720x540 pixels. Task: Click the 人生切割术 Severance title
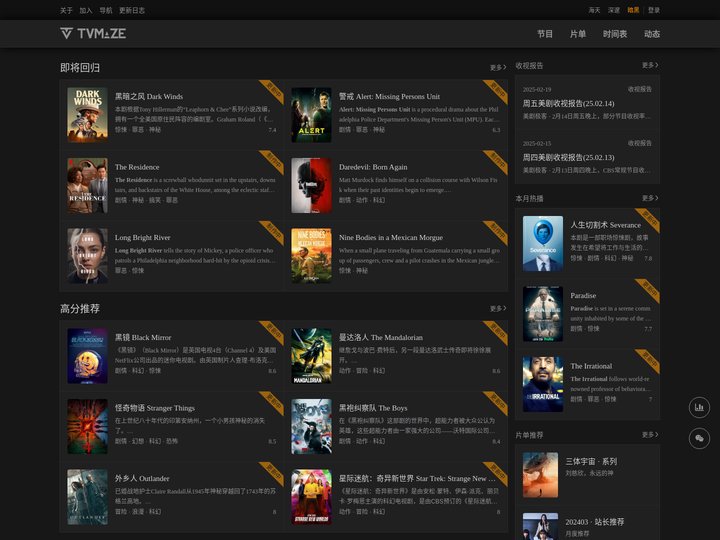606,225
